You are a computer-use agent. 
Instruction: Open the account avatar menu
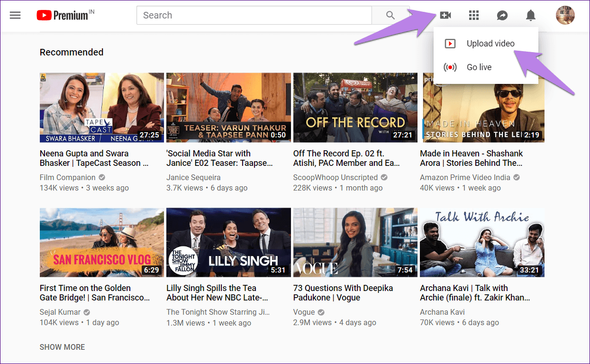pos(565,15)
